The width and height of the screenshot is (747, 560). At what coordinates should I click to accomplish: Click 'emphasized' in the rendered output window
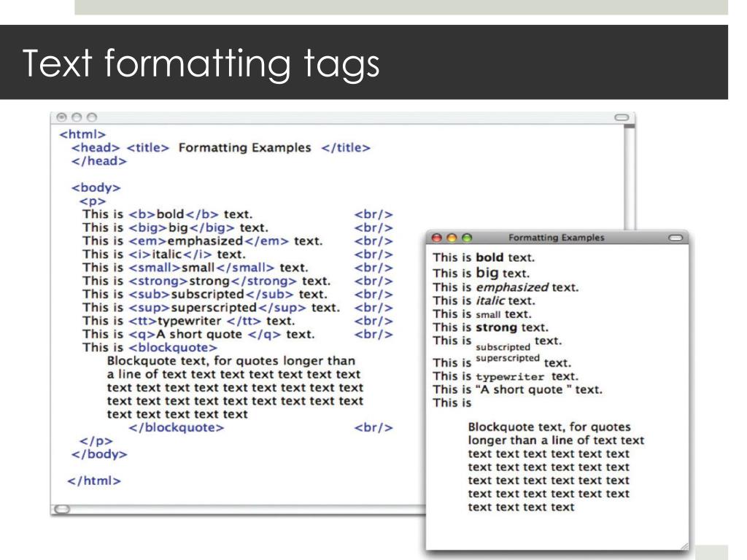(512, 287)
